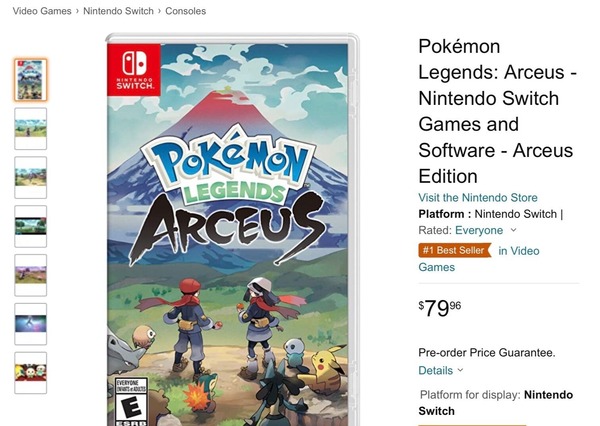Select the third product image thumbnail
The width and height of the screenshot is (600, 426).
(x=30, y=177)
